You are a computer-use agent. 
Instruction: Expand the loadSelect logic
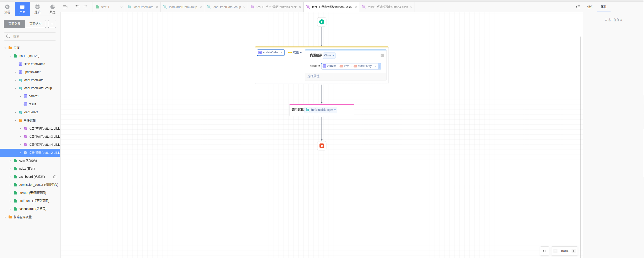coord(15,112)
